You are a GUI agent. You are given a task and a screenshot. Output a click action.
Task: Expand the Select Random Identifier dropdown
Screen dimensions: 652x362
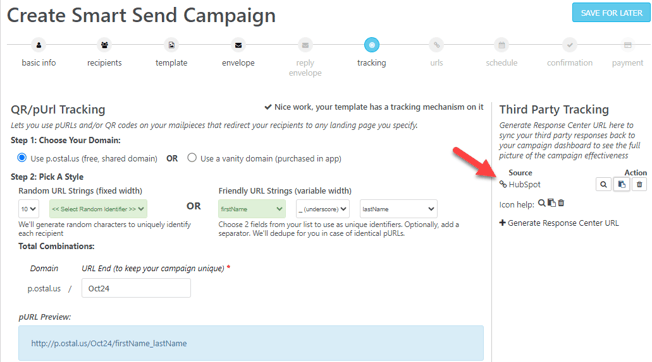pos(98,209)
